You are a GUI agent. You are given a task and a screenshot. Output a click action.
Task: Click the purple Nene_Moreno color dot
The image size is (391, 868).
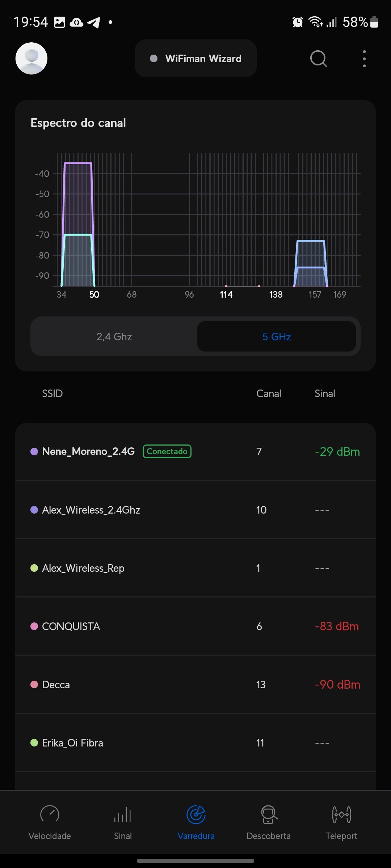pyautogui.click(x=34, y=452)
